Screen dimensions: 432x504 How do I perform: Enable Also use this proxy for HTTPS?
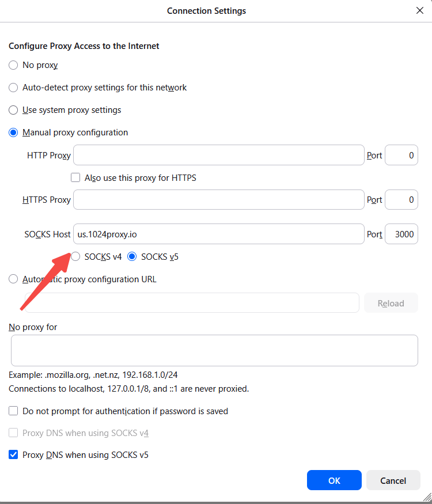click(75, 178)
